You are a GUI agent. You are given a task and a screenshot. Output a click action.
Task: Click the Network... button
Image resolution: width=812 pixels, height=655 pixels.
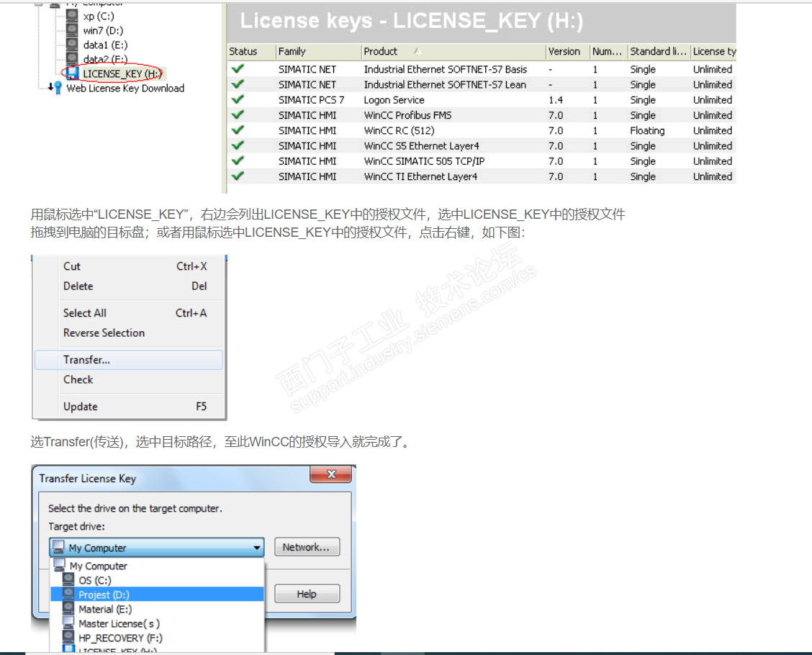pos(307,547)
